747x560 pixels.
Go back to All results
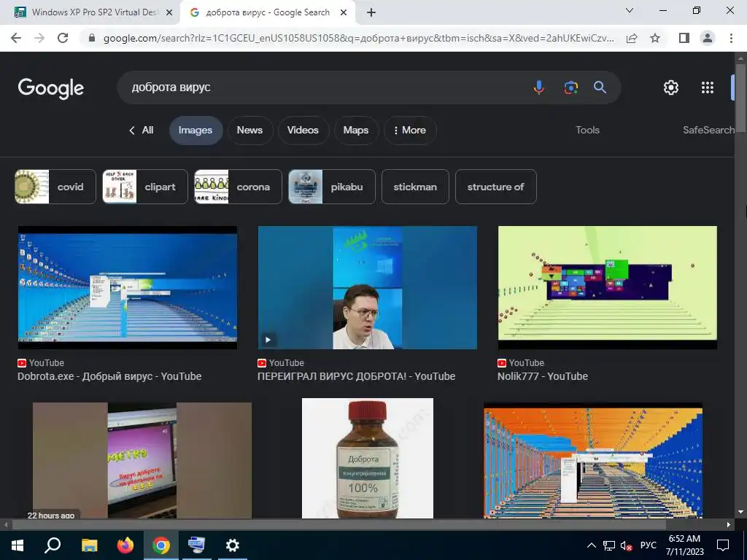[142, 130]
